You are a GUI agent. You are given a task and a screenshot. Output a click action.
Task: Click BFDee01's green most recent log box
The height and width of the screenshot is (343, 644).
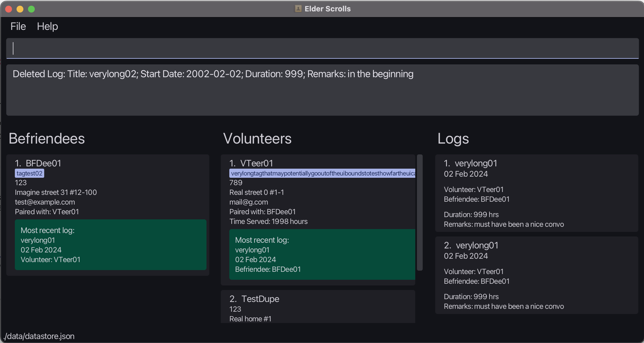(110, 245)
